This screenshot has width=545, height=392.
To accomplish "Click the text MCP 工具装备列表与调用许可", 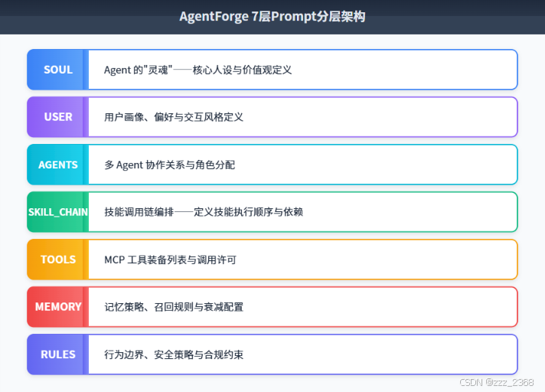I will [x=170, y=260].
